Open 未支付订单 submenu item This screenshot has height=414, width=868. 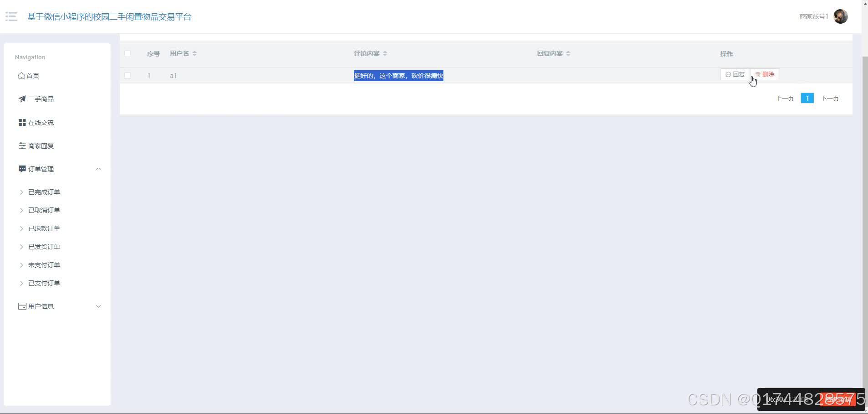point(44,265)
